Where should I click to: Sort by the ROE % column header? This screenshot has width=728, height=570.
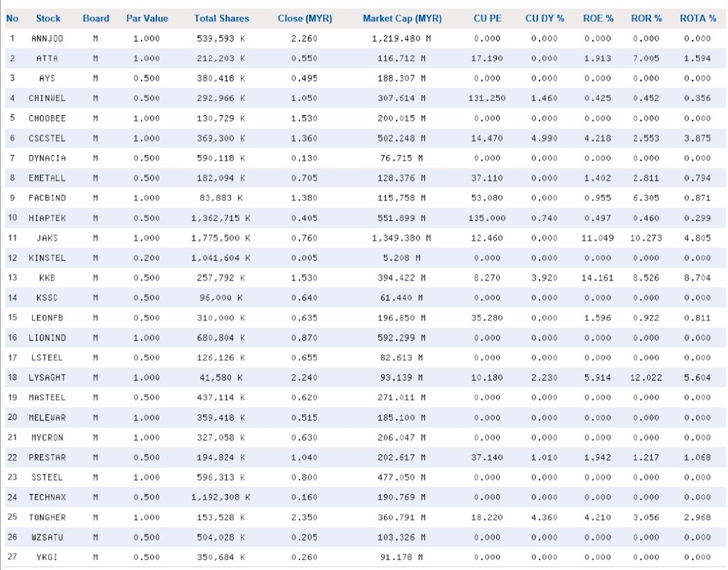click(598, 18)
